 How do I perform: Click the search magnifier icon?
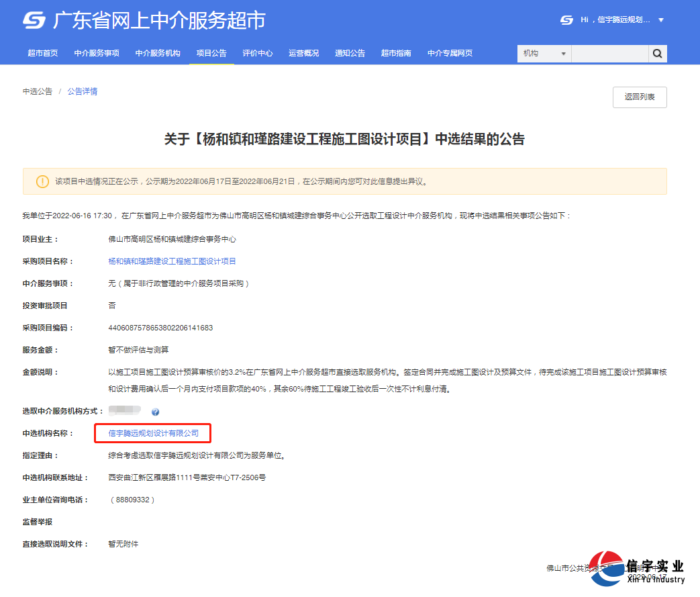click(656, 53)
